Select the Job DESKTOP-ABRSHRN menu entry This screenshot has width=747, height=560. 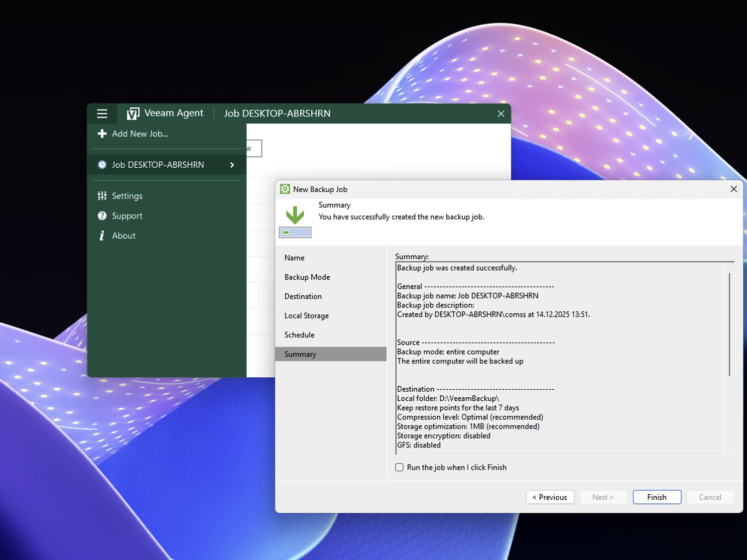167,165
